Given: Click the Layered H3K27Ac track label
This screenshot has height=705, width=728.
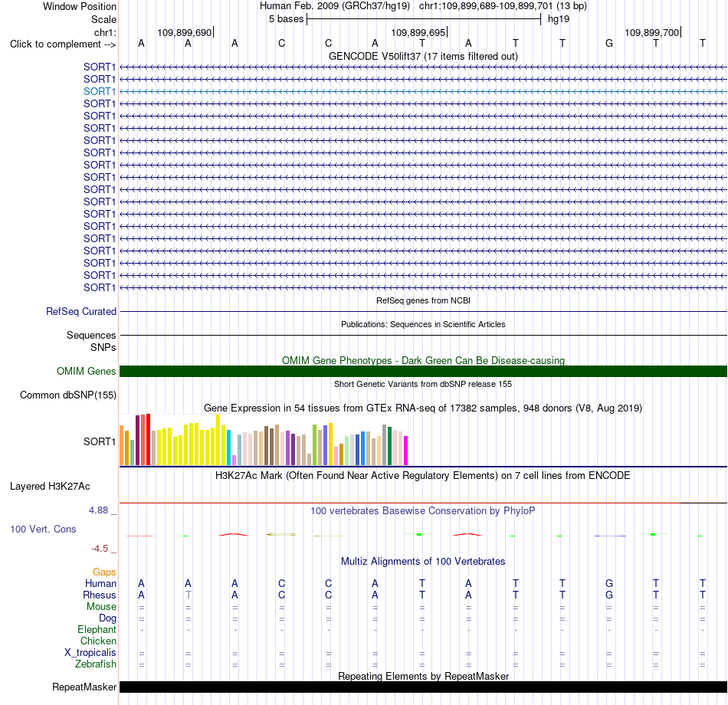Looking at the screenshot, I should click(50, 487).
